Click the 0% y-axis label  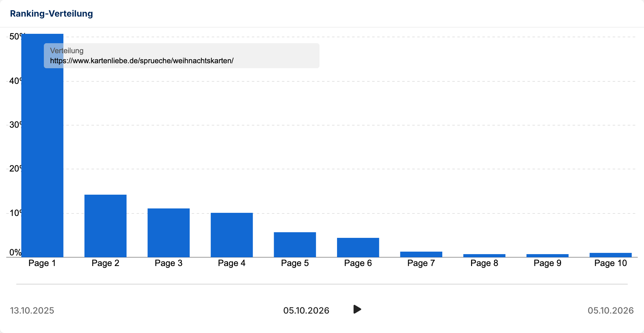15,252
